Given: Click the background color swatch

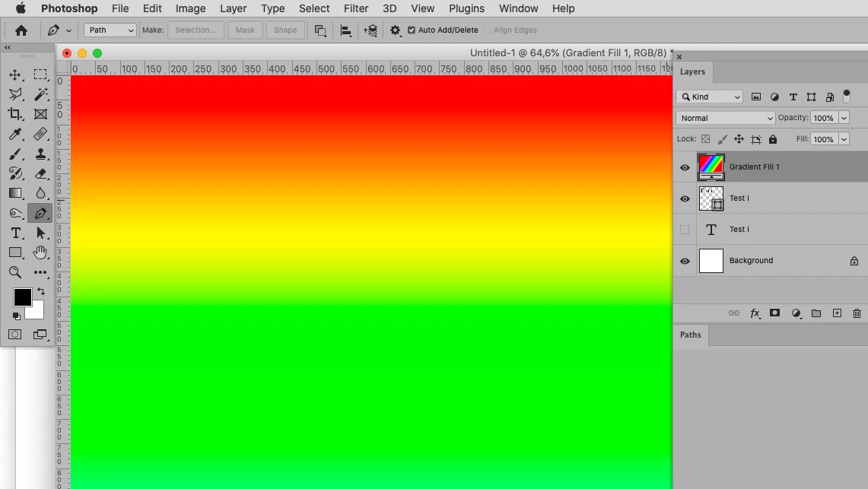Looking at the screenshot, I should (x=37, y=312).
